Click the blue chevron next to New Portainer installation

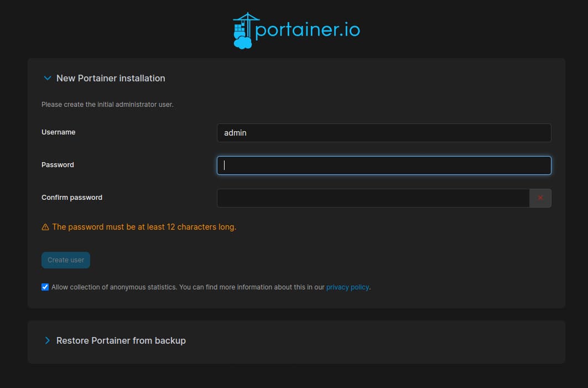tap(47, 78)
